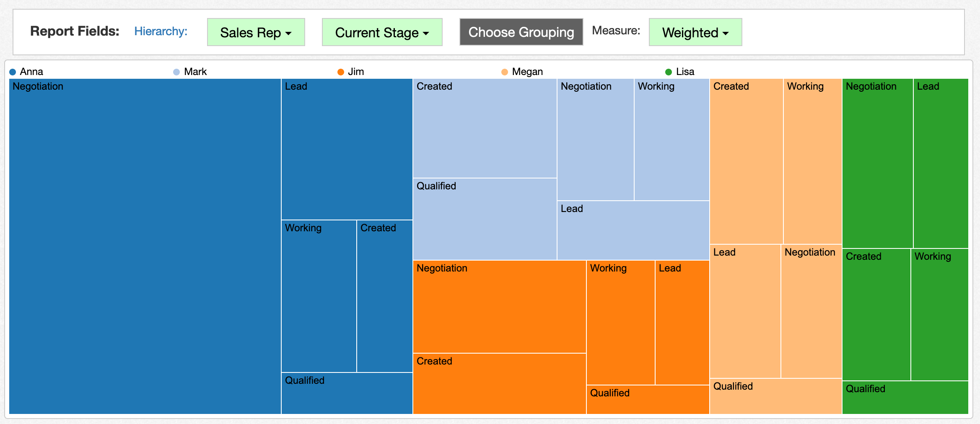Select Mark's Lead treemap cell
The height and width of the screenshot is (424, 980).
[x=633, y=230]
